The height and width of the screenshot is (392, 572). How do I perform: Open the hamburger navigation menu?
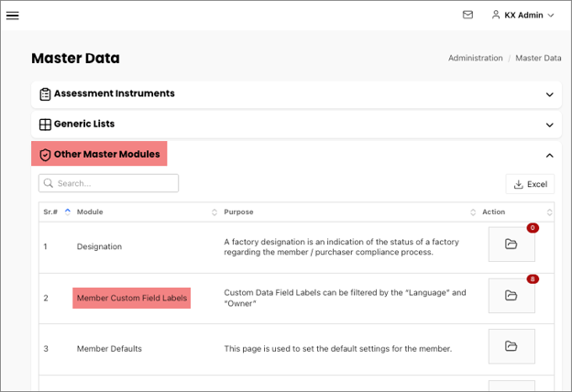(x=13, y=16)
